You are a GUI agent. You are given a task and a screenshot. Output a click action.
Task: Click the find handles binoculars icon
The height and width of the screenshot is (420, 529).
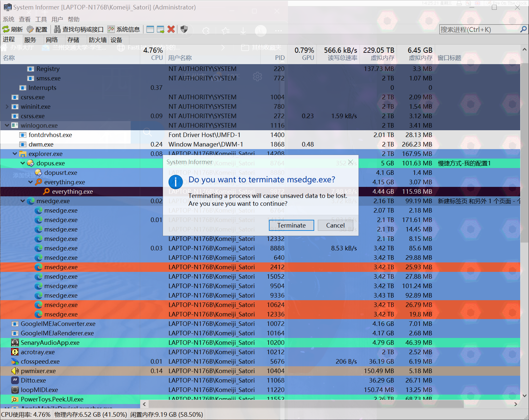[57, 29]
